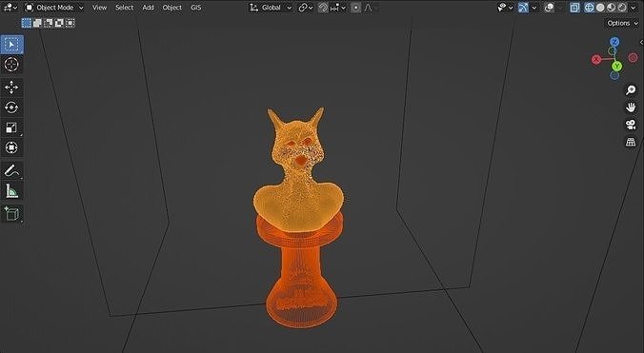Viewport: 644px width, 353px height.
Task: Open the Object Mode dropdown
Action: (54, 8)
